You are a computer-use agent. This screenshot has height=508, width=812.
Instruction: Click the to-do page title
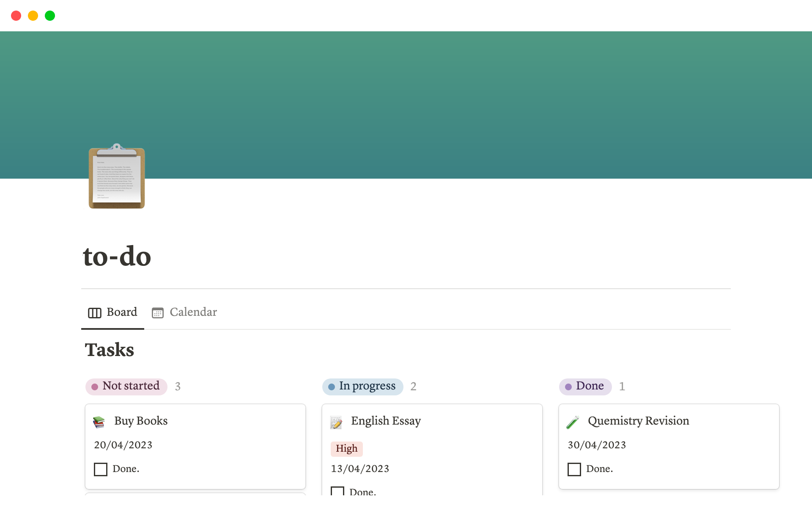coord(117,257)
